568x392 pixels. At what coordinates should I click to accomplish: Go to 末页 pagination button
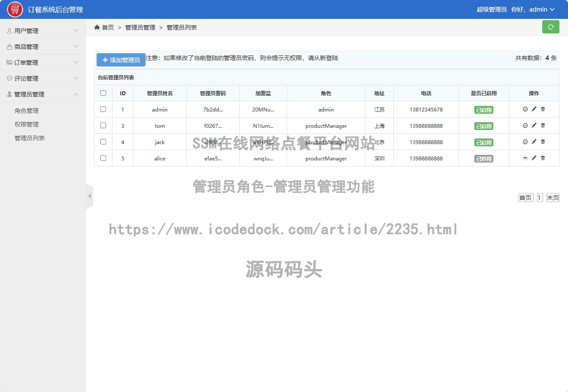(x=553, y=198)
